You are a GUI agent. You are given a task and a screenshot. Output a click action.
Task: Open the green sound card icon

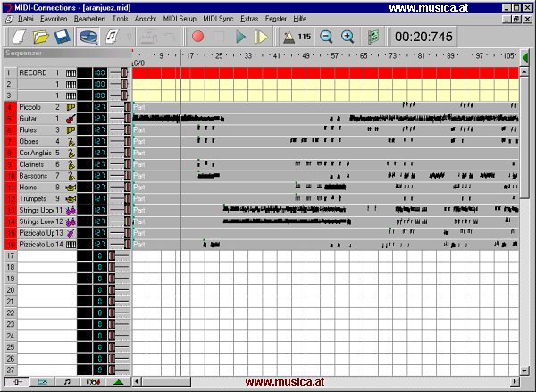pos(373,37)
